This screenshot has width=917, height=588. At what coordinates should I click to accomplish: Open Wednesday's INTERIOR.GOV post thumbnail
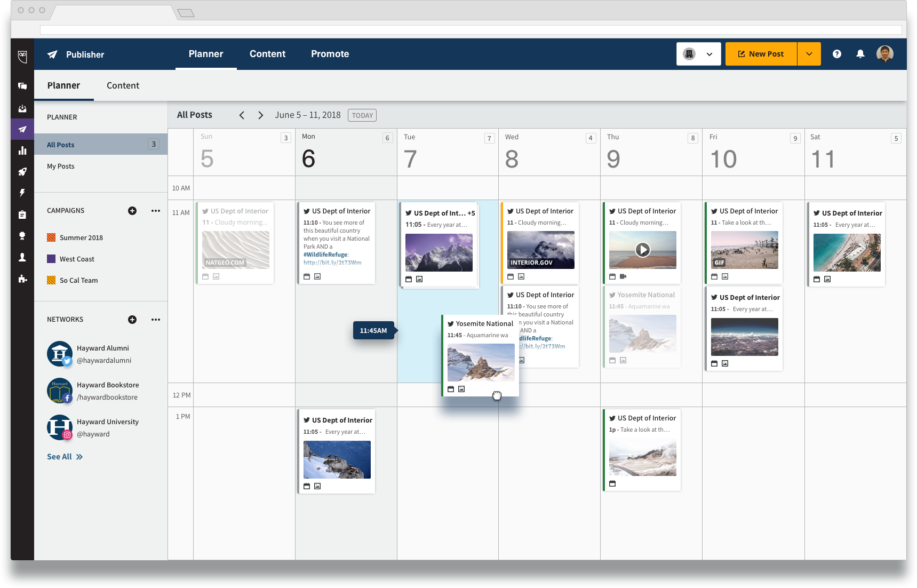[541, 250]
